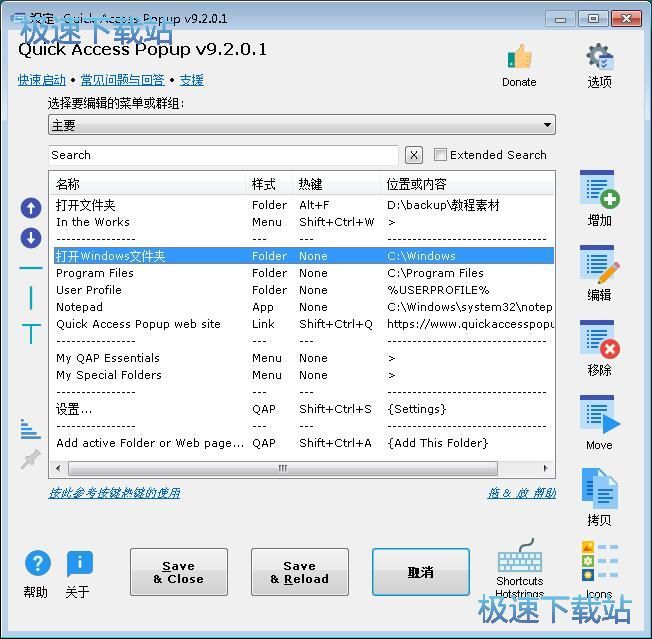Screen dimensions: 652x639
Task: Select the Notepad row
Action: tap(304, 307)
